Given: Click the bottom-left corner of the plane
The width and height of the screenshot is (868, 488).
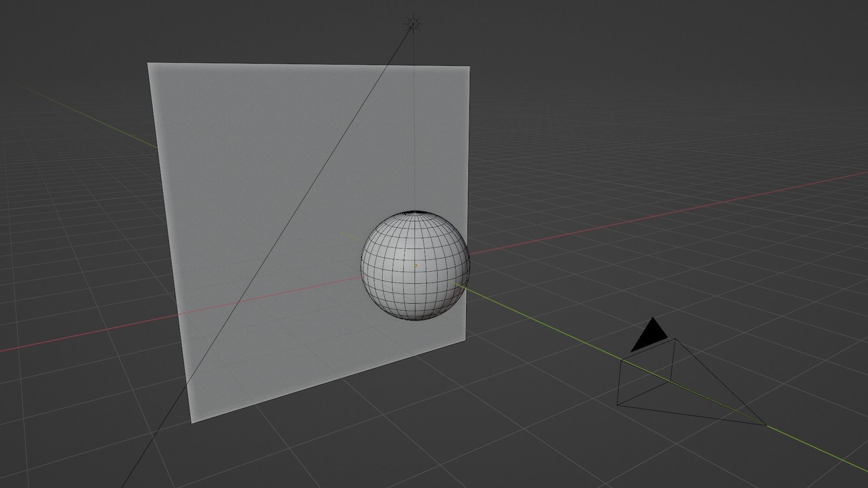Looking at the screenshot, I should coord(192,422).
